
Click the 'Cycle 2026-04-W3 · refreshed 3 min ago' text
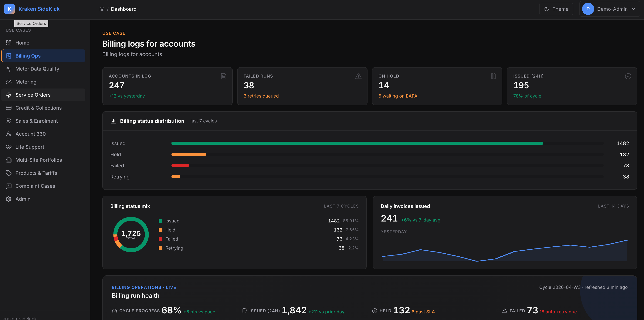[x=583, y=287]
